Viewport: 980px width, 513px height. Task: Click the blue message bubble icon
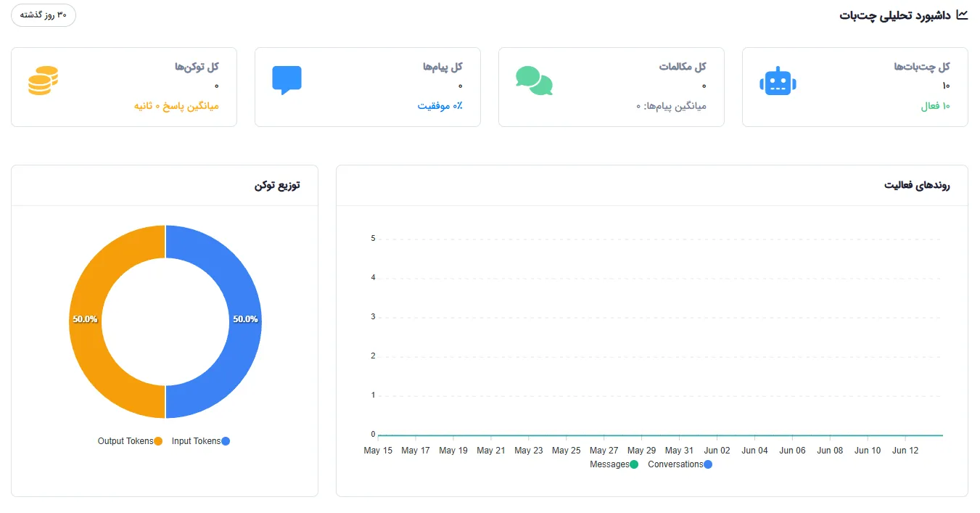click(x=287, y=81)
